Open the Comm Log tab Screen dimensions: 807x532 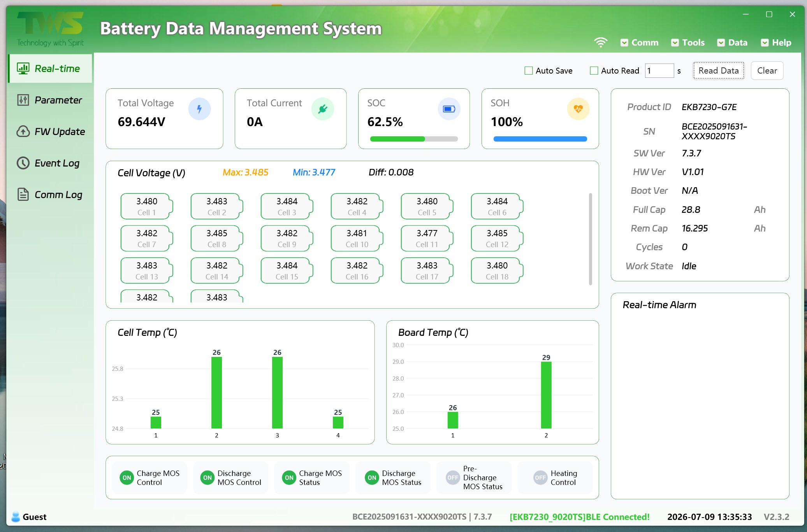(50, 195)
